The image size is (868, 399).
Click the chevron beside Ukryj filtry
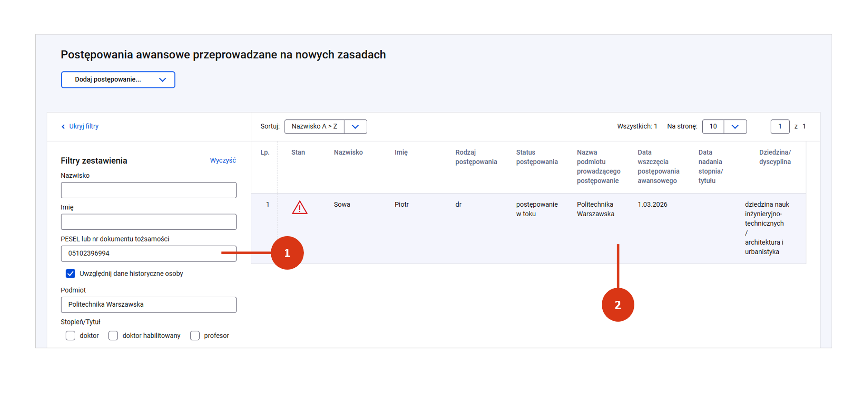coord(63,127)
